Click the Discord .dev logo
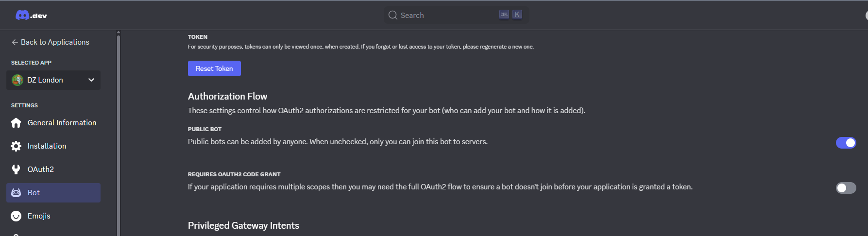The image size is (868, 236). point(31,16)
